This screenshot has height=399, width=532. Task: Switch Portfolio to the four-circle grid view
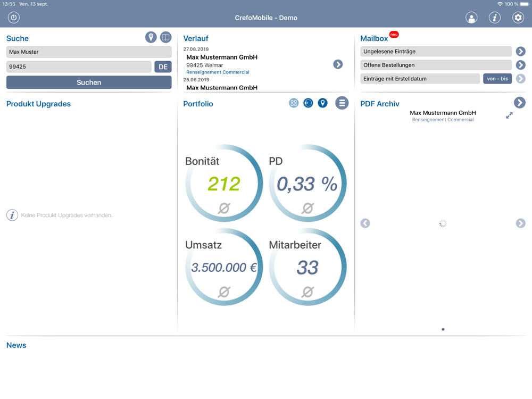coord(294,103)
